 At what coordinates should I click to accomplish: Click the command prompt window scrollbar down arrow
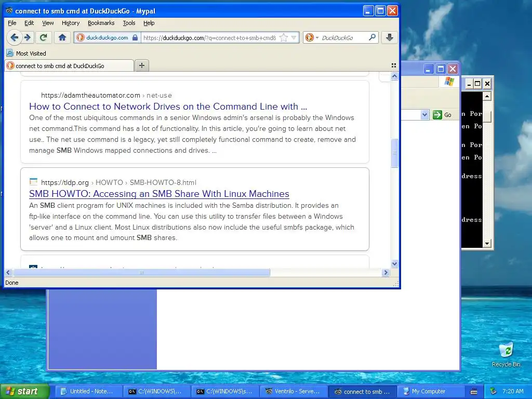[x=487, y=243]
